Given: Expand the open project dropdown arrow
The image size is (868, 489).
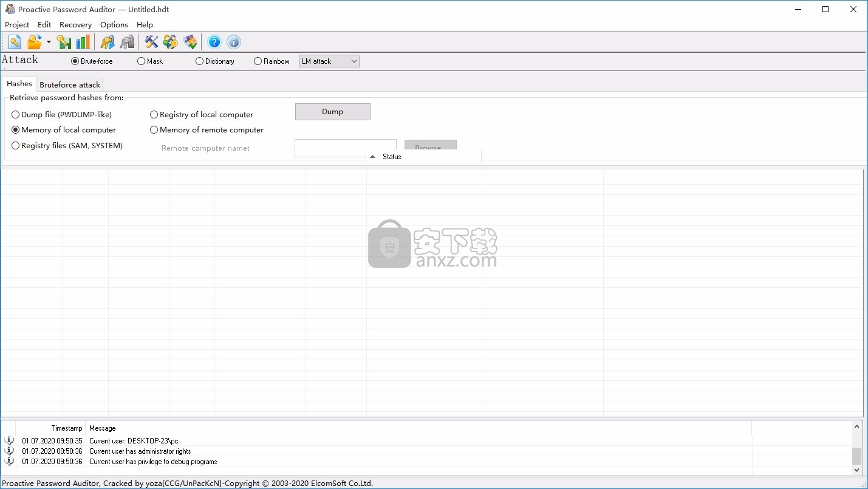Looking at the screenshot, I should [x=49, y=42].
